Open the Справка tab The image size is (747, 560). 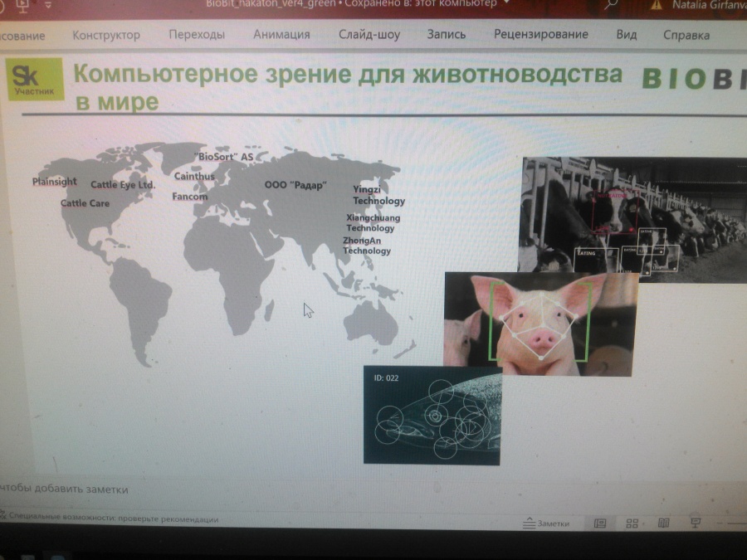click(686, 35)
